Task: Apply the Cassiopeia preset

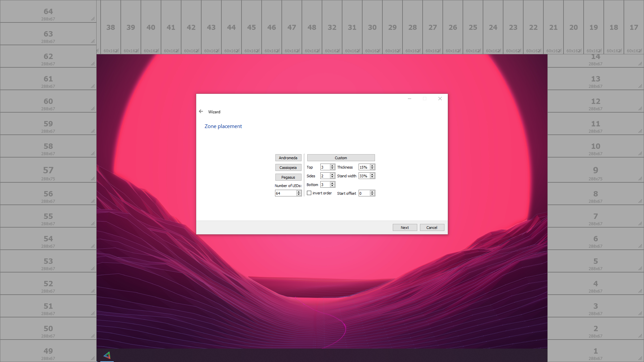Action: [288, 168]
